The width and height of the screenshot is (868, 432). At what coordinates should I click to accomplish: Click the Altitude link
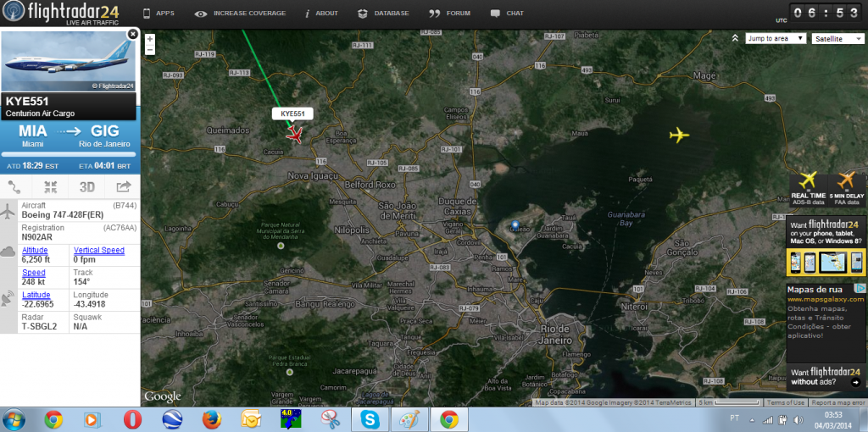point(35,250)
